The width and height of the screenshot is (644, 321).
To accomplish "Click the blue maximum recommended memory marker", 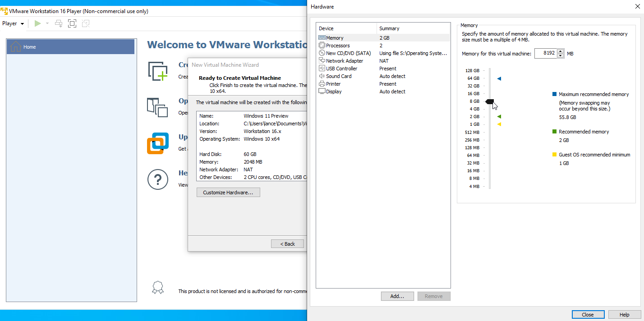I will tap(499, 78).
